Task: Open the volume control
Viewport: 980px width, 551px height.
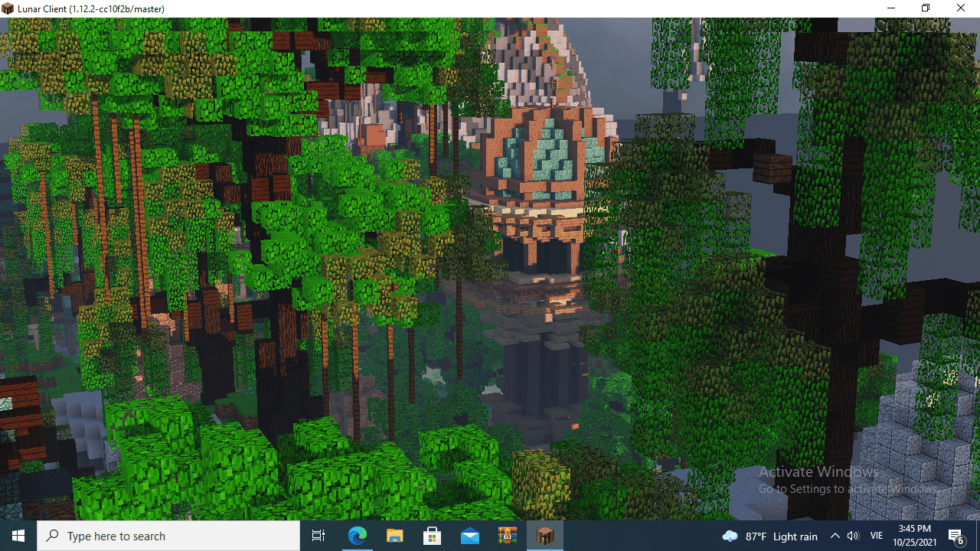Action: 854,536
